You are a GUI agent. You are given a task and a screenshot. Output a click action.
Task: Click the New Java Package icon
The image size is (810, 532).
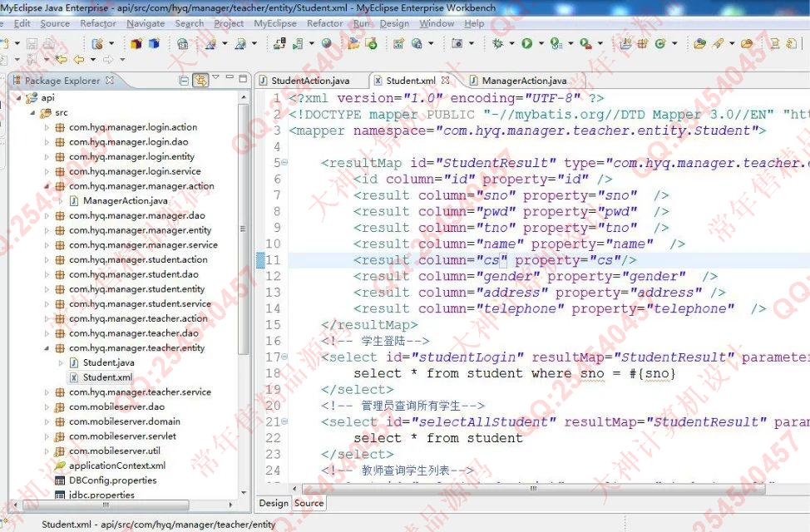tap(643, 44)
